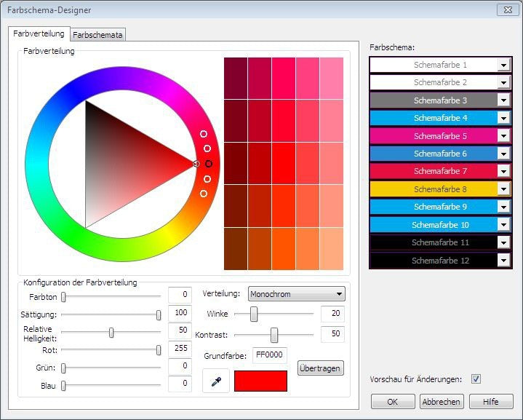Click the Relative Helligkeit slider handle

pos(111,333)
